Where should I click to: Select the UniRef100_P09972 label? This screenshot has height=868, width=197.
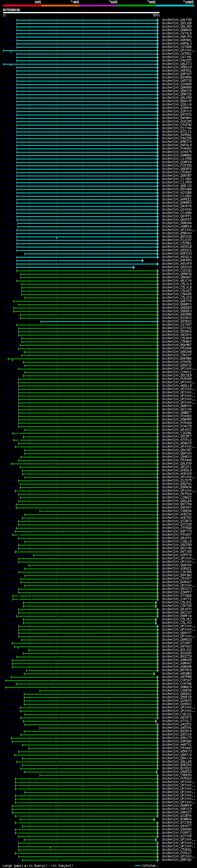pos(176,833)
